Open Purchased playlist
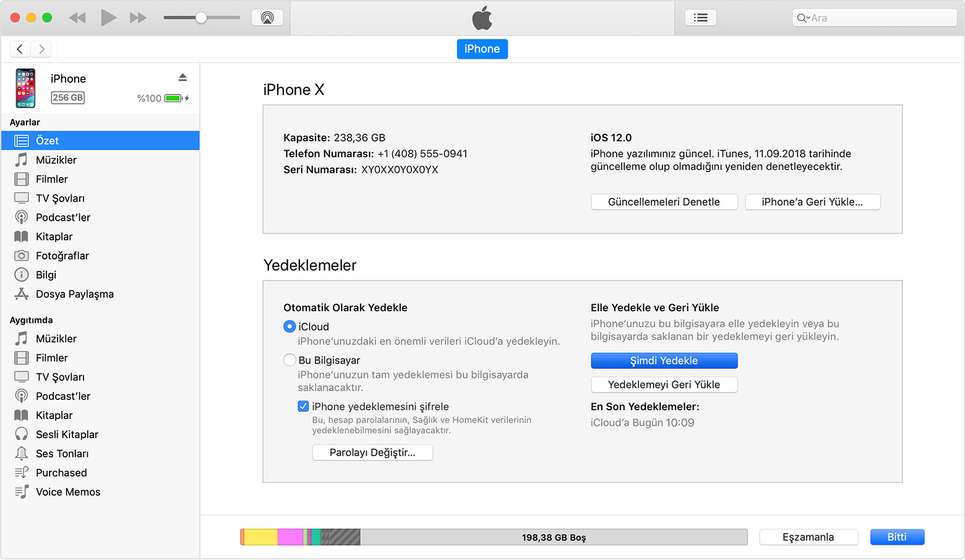Image resolution: width=965 pixels, height=560 pixels. 100,472
